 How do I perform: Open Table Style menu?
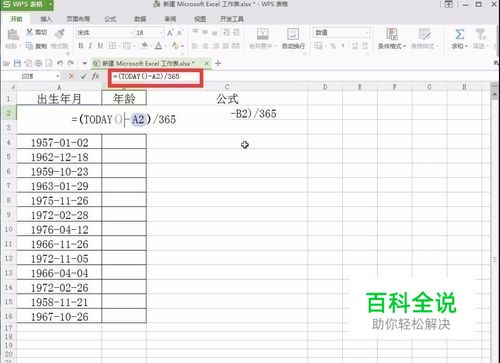(424, 39)
